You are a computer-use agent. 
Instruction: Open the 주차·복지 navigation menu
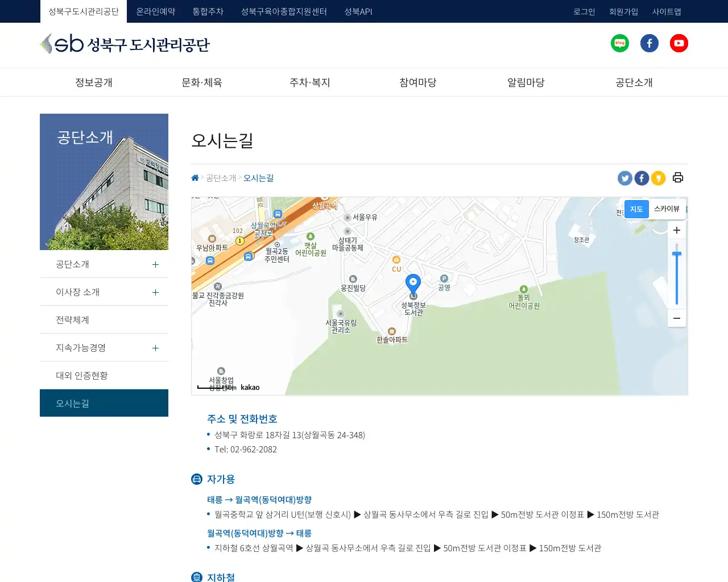point(309,82)
